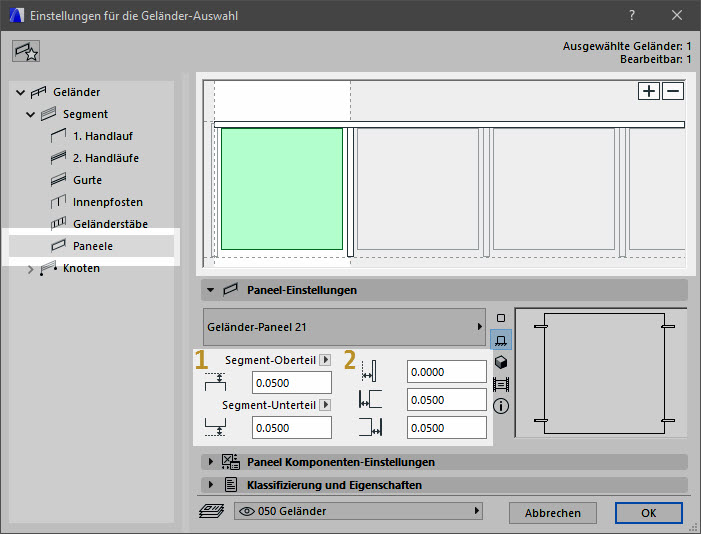The image size is (701, 534).
Task: Click the Segment-Oberteil offset field 0.0500
Action: pos(291,383)
